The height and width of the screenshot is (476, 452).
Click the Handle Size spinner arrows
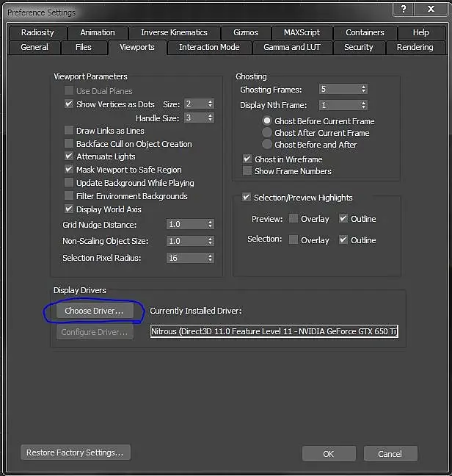[210, 118]
